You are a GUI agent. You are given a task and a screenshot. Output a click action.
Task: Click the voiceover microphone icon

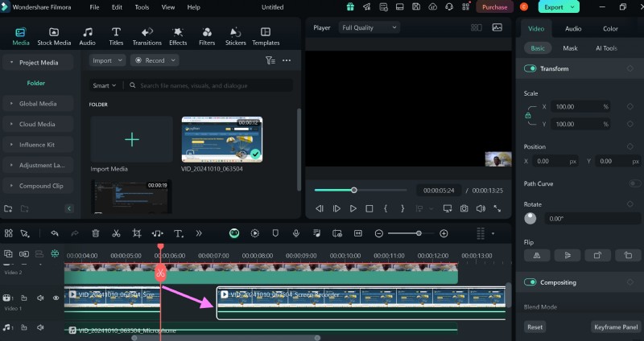295,233
